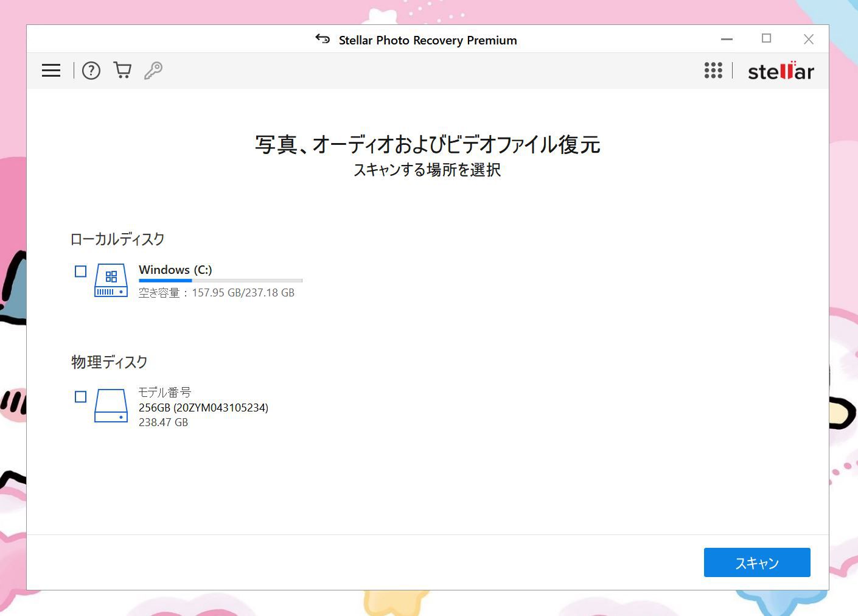This screenshot has height=616, width=858.
Task: Click the Windows (C:) drive label
Action: coord(175,270)
